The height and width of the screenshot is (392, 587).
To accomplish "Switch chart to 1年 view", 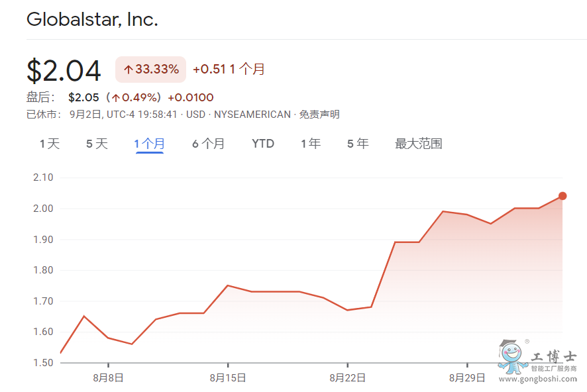I will 311,144.
